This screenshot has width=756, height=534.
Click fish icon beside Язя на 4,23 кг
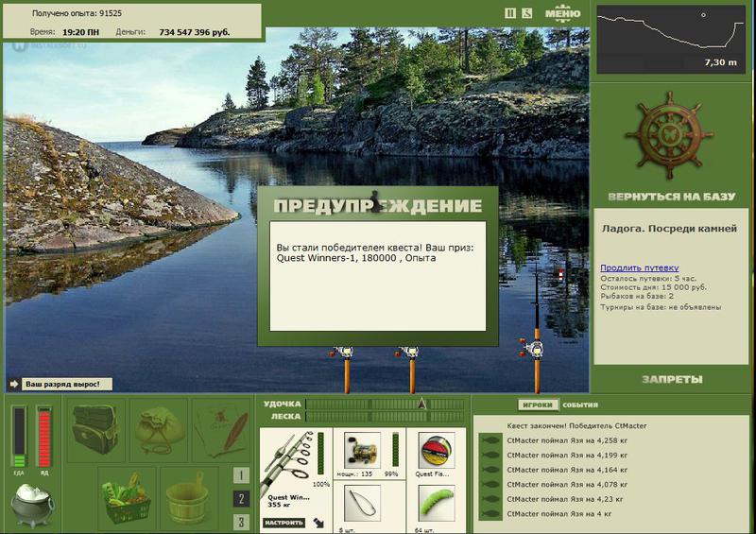(490, 499)
